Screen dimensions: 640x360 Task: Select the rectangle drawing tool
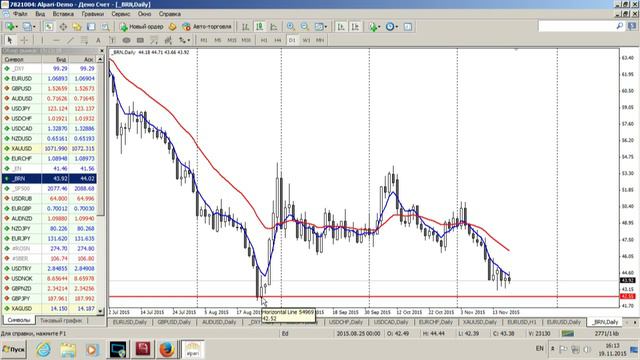[x=140, y=40]
